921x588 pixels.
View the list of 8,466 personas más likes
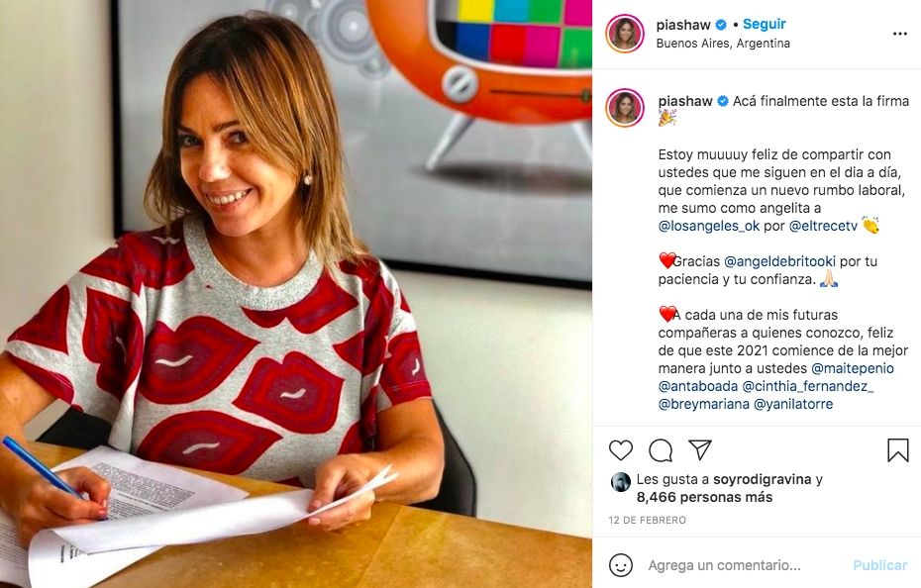click(704, 497)
